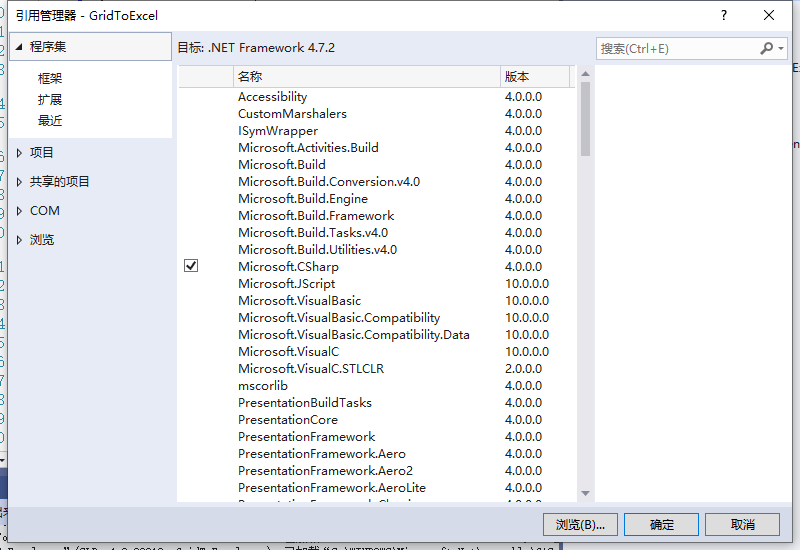This screenshot has height=550, width=800.
Task: Select the mscorlib row
Action: coord(377,386)
